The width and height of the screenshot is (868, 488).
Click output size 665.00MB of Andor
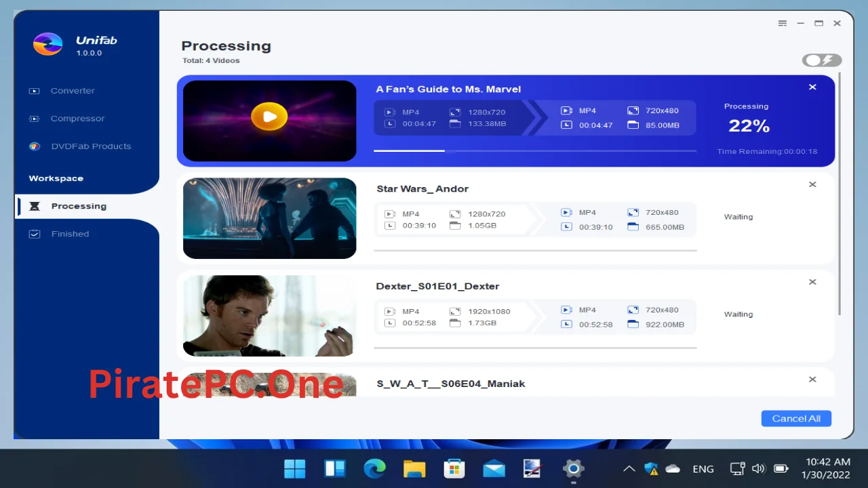(x=665, y=227)
